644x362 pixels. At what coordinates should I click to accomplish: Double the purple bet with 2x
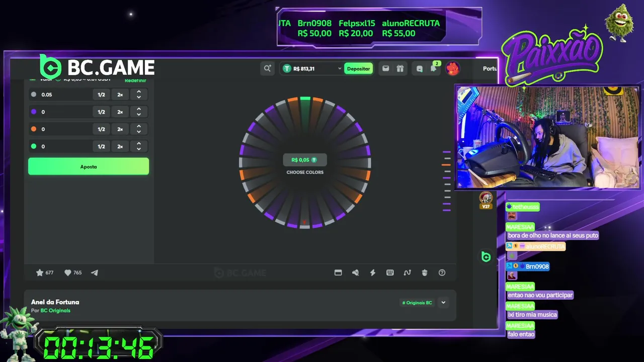[120, 112]
